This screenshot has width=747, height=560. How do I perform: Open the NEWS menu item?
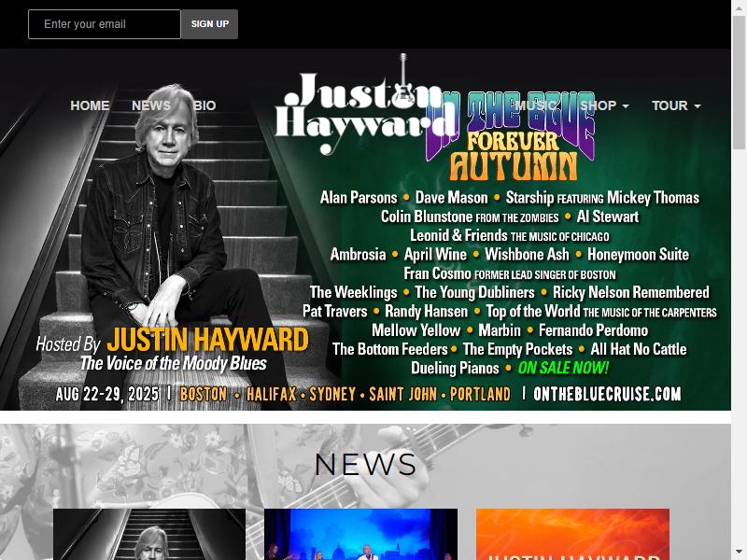[x=151, y=105]
